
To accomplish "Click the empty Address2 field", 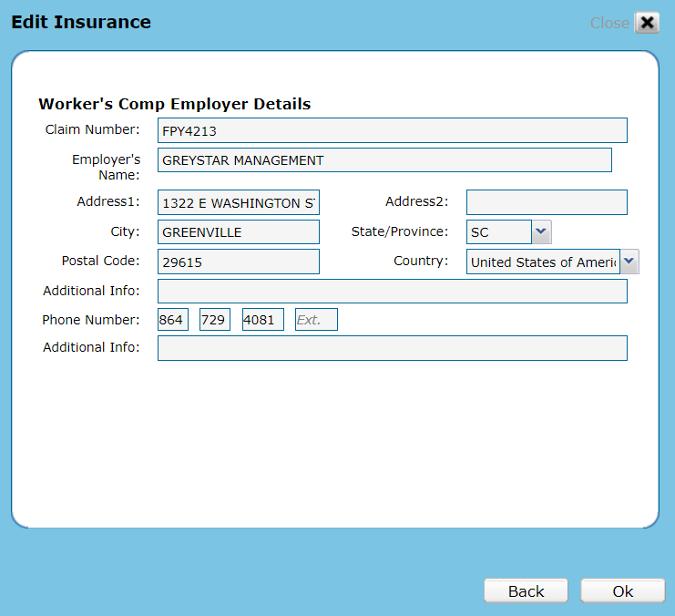I will coord(547,202).
